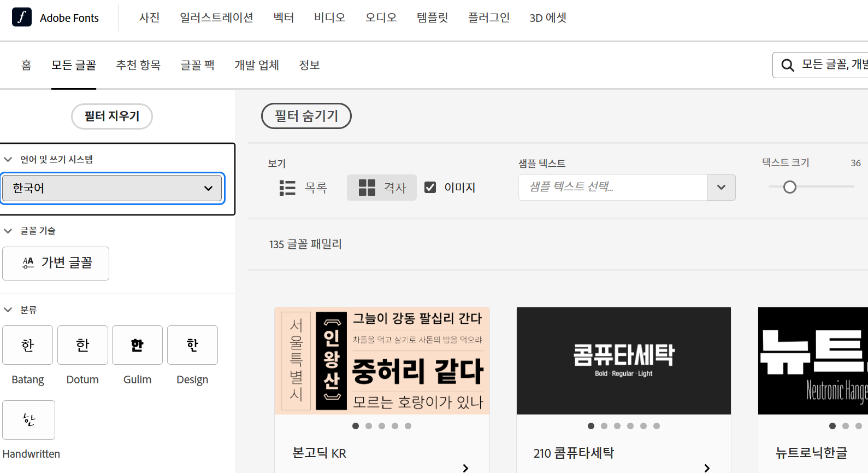This screenshot has height=473, width=868.
Task: Open the 뉴트로닉한글 preview image
Action: (813, 361)
